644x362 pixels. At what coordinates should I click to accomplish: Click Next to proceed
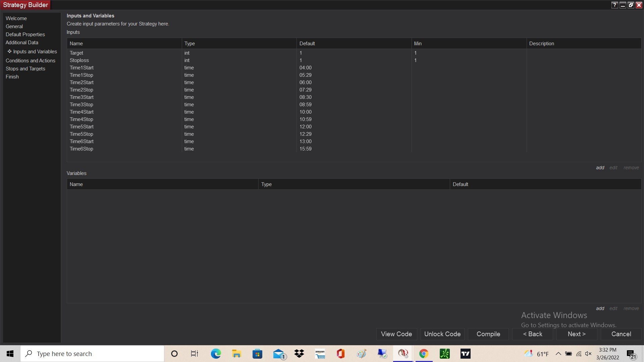pos(576,334)
